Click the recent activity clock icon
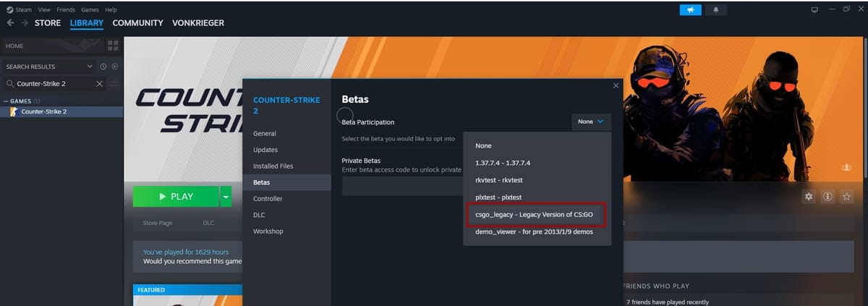The height and width of the screenshot is (306, 868). click(x=103, y=67)
